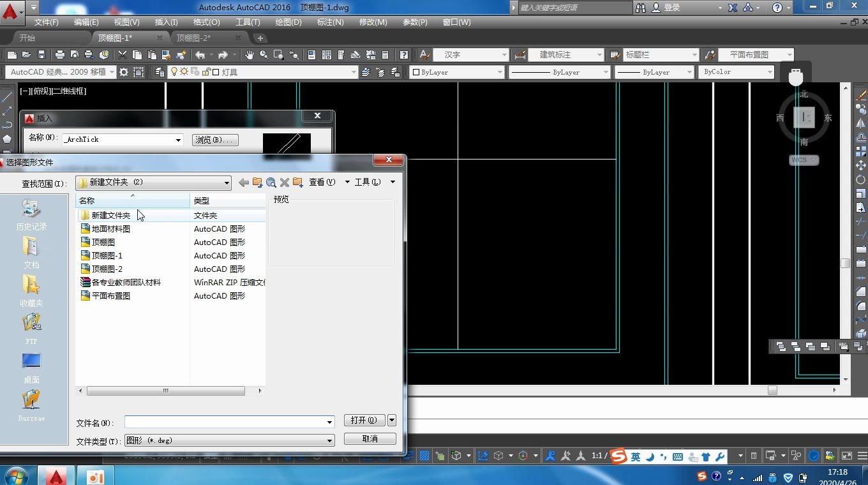Viewport: 868px width, 485px height.
Task: Click the Match Properties paintbrush icon
Action: pos(181,55)
